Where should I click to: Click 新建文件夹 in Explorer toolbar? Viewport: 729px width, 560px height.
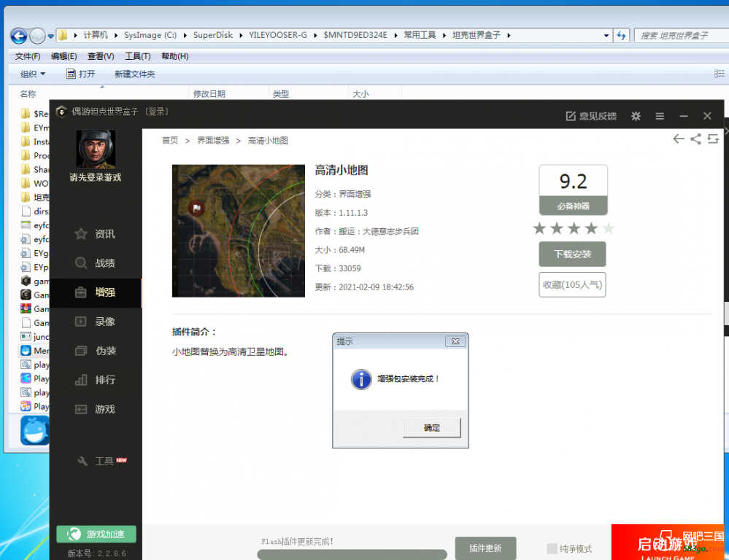(135, 74)
